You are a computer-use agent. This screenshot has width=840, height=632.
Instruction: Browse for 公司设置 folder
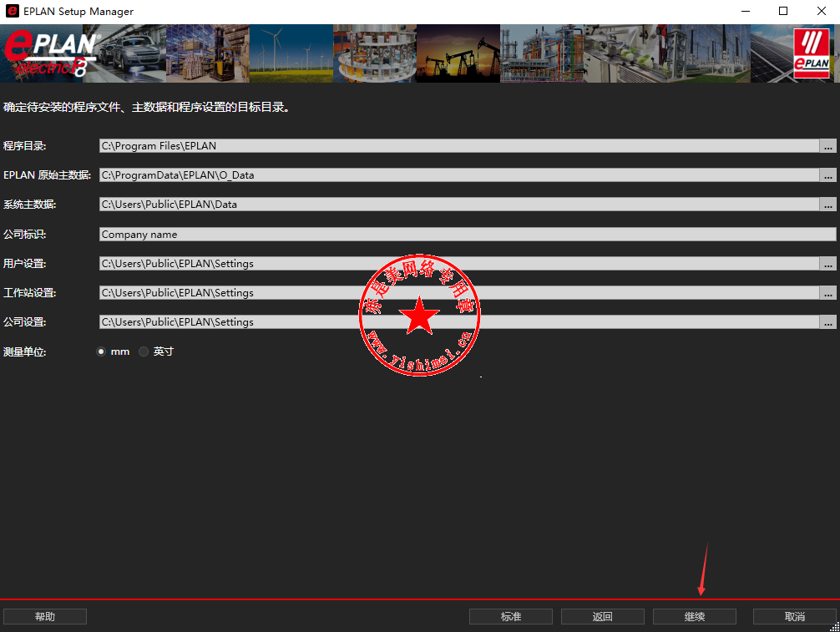pyautogui.click(x=828, y=322)
